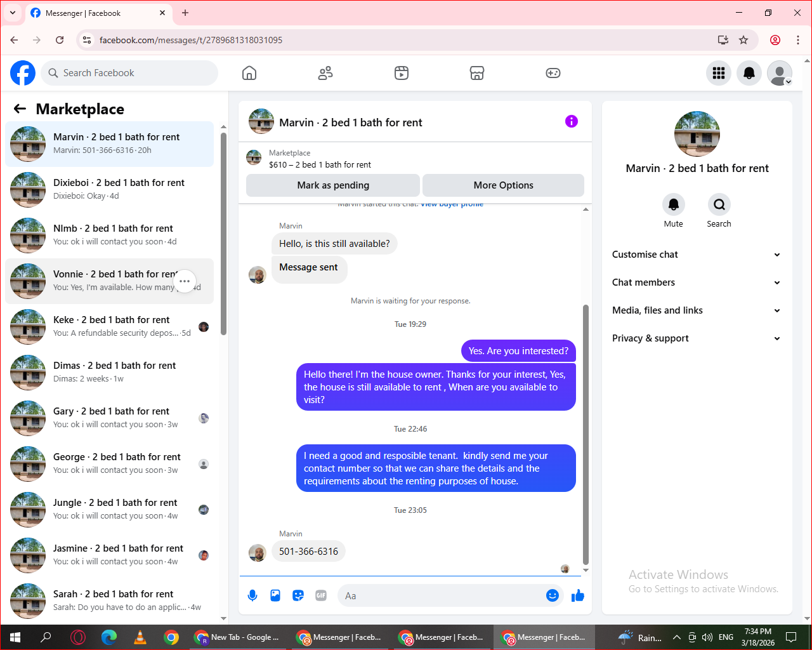Open Chrome three-dot menu
Image resolution: width=812 pixels, height=650 pixels.
pyautogui.click(x=798, y=40)
